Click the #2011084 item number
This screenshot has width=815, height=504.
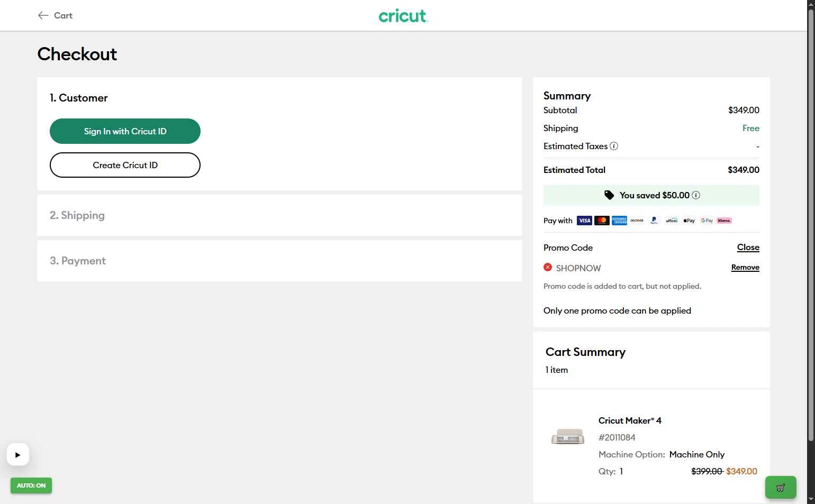[x=617, y=437]
